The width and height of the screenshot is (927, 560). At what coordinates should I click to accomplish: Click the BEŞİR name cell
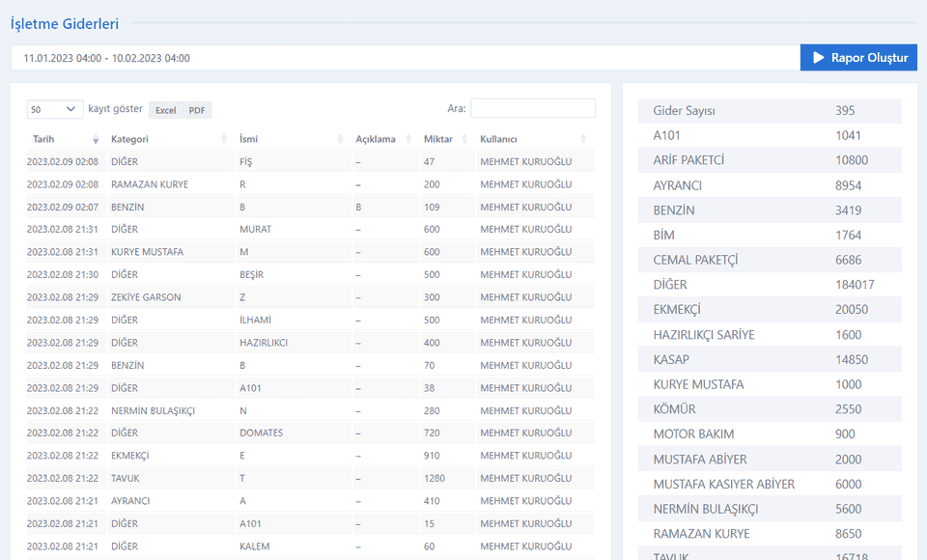[292, 274]
